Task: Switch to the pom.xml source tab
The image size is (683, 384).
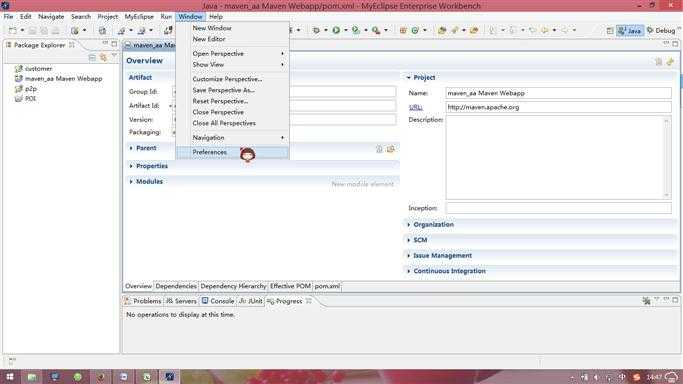Action: coord(327,286)
